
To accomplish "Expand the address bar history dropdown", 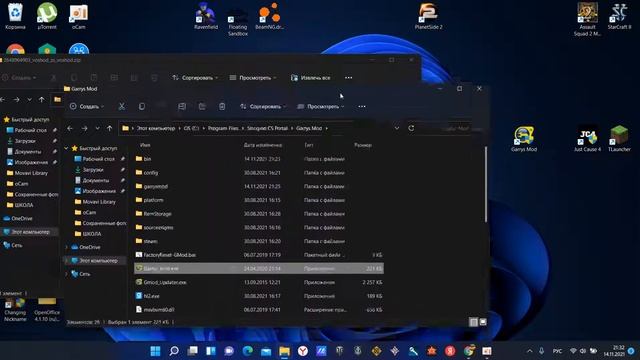I will point(396,128).
